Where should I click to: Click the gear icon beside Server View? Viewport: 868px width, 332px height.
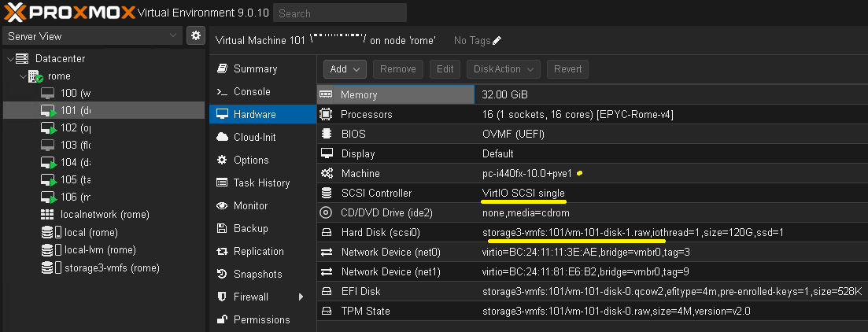point(195,36)
